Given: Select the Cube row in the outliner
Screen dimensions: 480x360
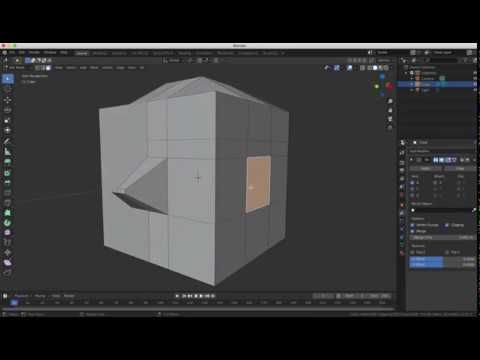Looking at the screenshot, I should [437, 84].
